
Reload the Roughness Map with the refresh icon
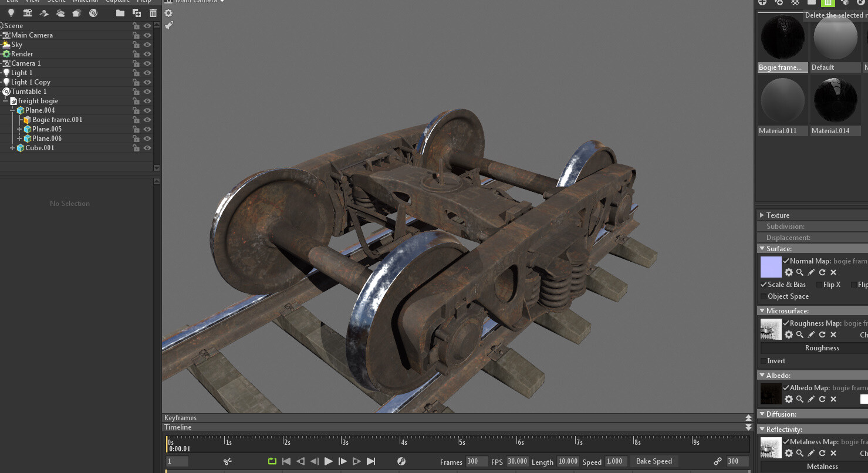(x=822, y=335)
